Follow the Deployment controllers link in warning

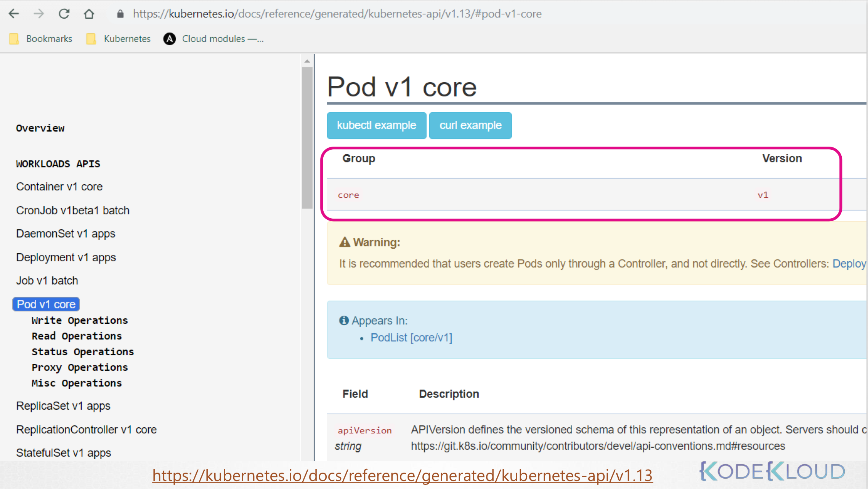click(x=849, y=264)
